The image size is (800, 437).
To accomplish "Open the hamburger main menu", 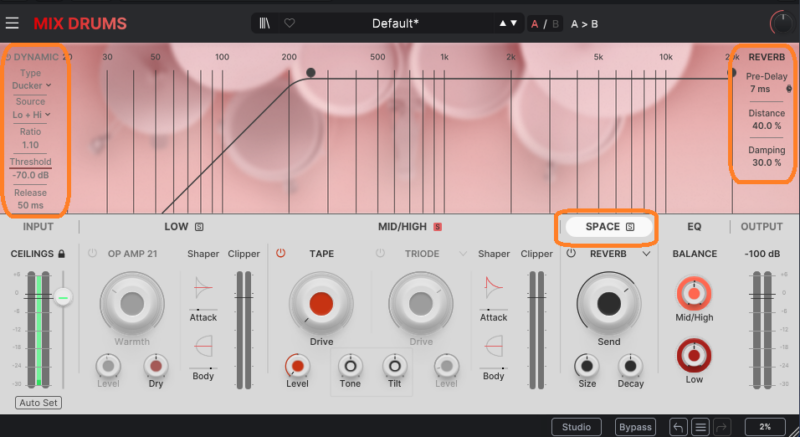I will coord(12,22).
